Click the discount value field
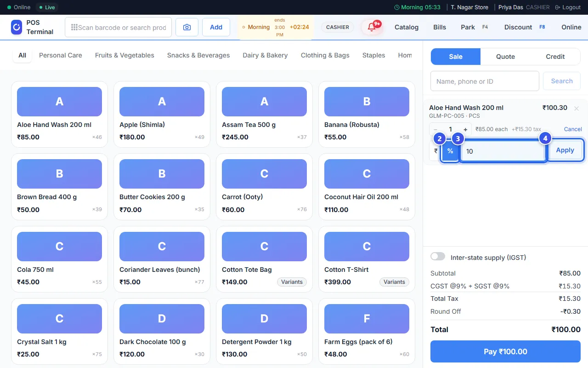588x368 pixels. coord(503,151)
